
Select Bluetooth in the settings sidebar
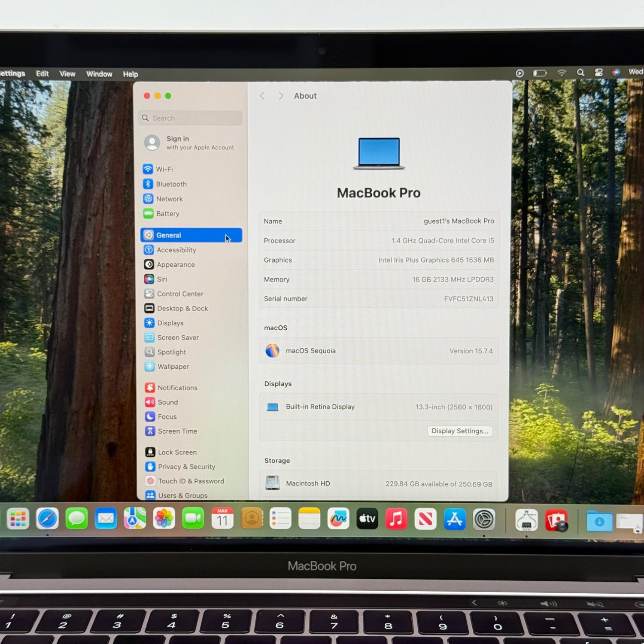(171, 184)
